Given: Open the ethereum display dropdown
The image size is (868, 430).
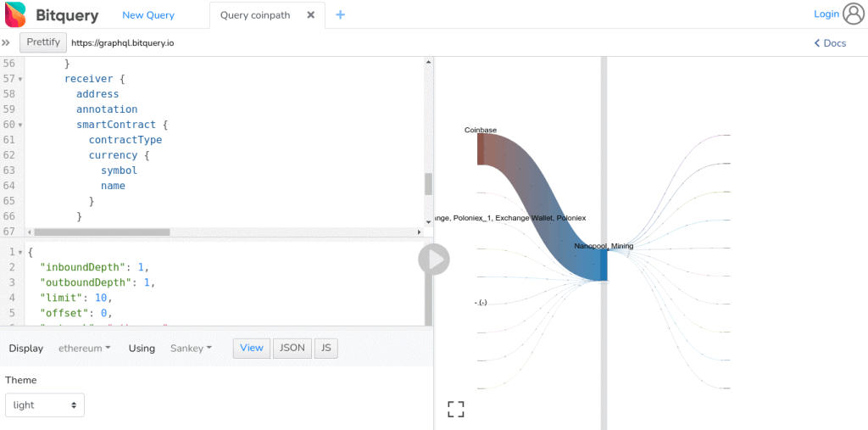Looking at the screenshot, I should (x=85, y=349).
